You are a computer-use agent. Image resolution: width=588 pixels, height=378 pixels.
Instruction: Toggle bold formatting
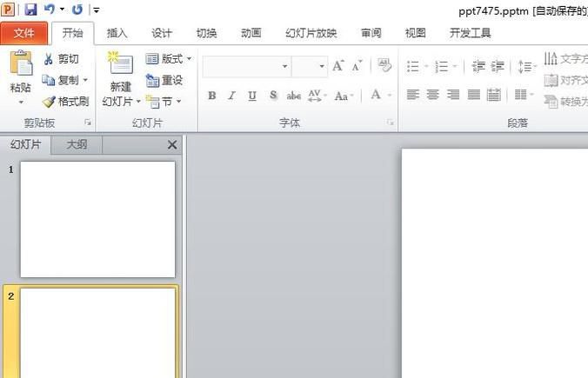pos(212,96)
